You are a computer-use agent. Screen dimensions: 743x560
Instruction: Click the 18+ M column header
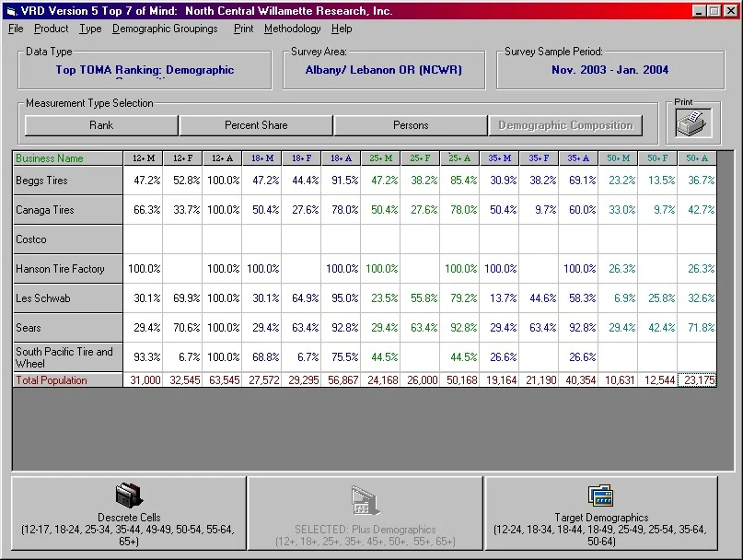pos(262,158)
